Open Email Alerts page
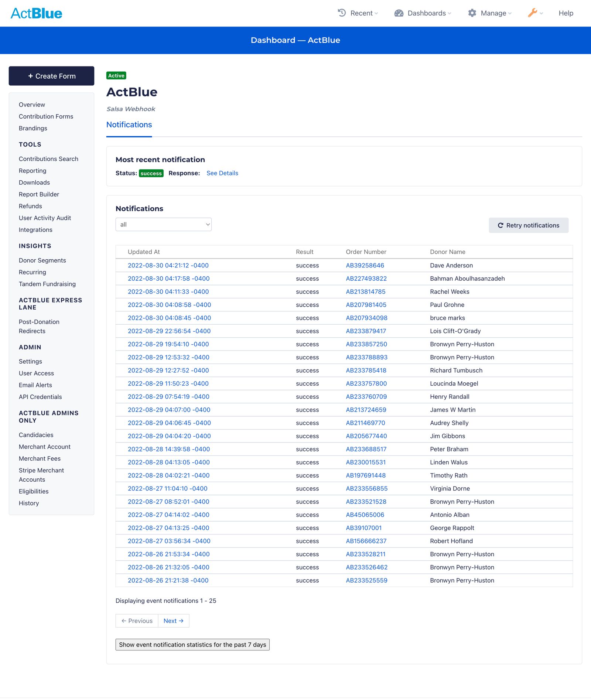The height and width of the screenshot is (700, 591). 35,385
